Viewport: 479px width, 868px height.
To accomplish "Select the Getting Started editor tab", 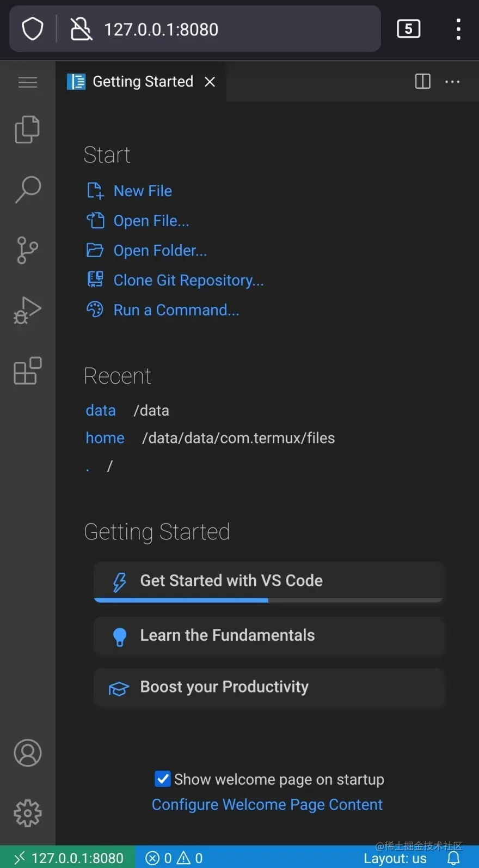I will tap(141, 82).
